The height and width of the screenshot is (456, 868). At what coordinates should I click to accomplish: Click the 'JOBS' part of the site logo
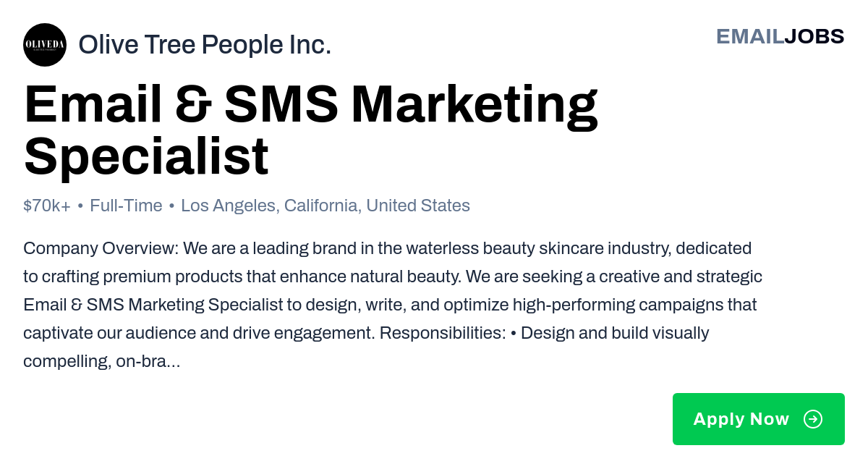(814, 36)
